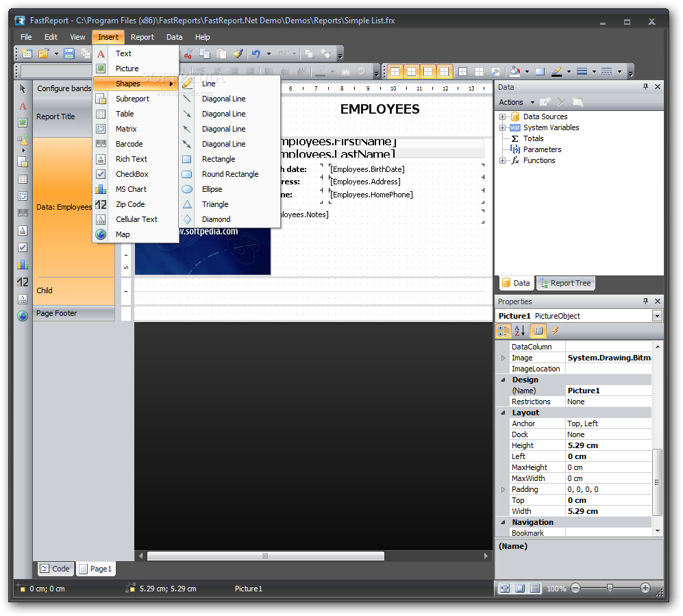Open the Fill Color dropdown arrow

(x=527, y=71)
